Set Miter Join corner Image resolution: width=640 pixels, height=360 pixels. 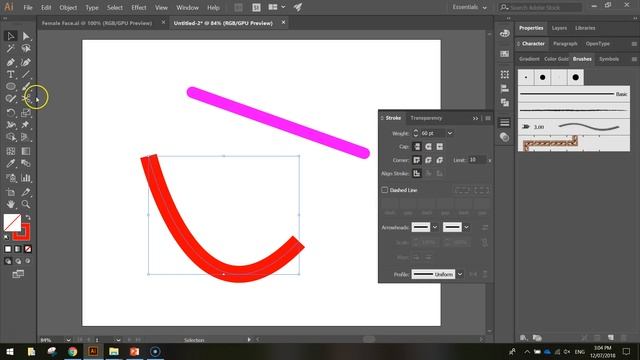[417, 160]
